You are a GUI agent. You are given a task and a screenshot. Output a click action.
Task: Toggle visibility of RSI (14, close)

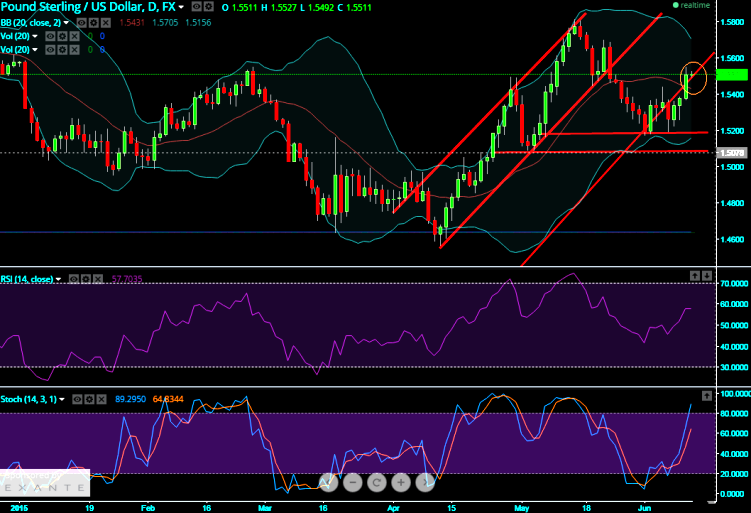click(x=74, y=279)
